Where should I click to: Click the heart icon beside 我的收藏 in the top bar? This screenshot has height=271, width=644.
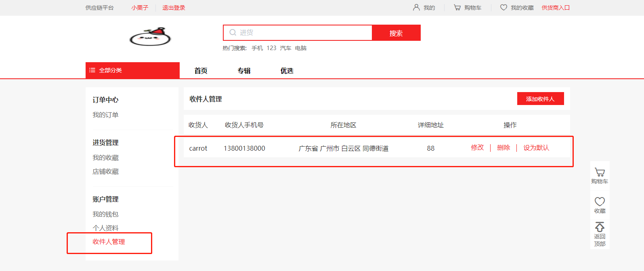pos(503,8)
